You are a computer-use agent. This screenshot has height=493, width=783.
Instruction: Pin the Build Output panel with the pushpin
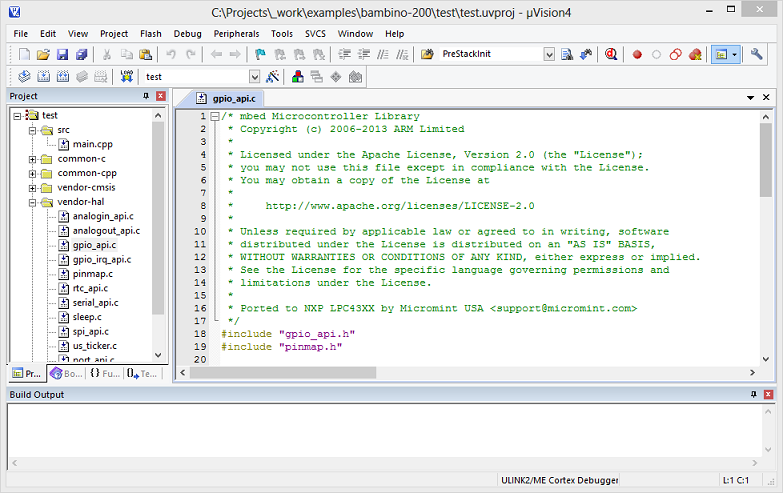pos(754,395)
